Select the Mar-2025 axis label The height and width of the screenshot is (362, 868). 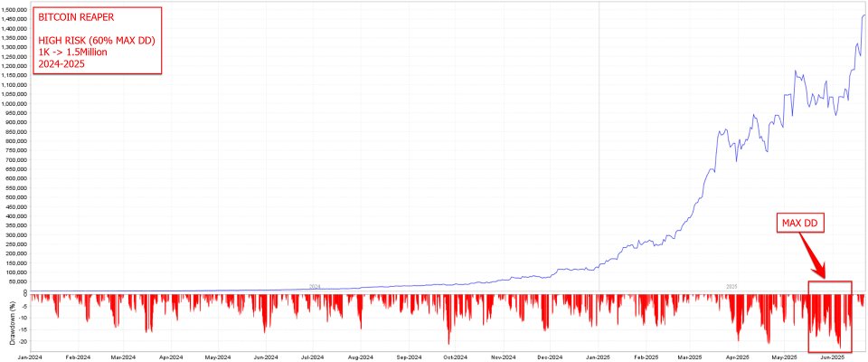click(689, 357)
